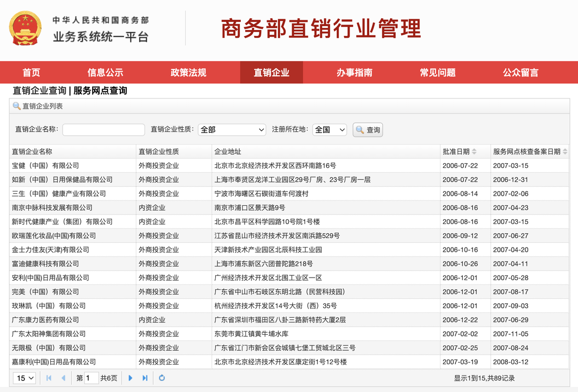The height and width of the screenshot is (392, 578).
Task: Refresh the enterprise list
Action: [x=162, y=378]
